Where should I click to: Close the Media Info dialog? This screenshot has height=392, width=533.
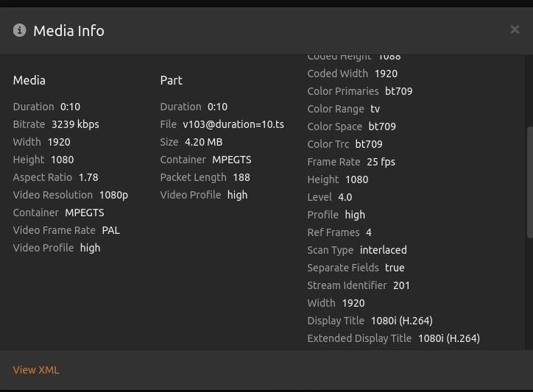(x=515, y=29)
